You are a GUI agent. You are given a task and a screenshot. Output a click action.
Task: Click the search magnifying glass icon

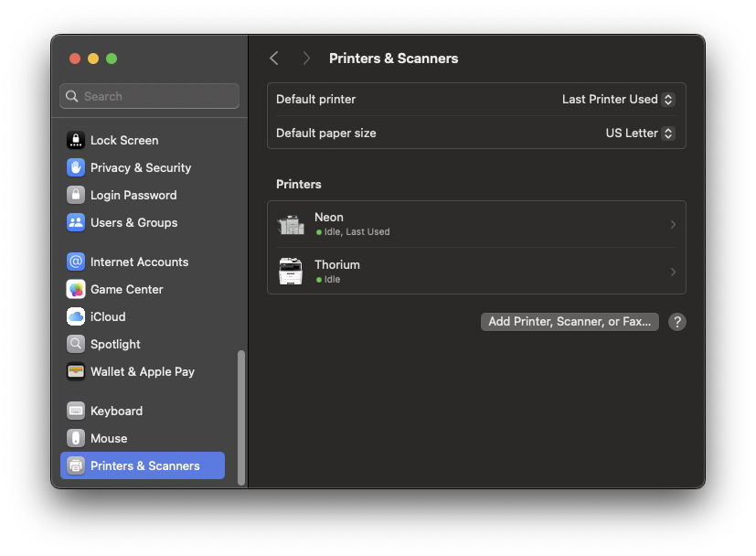72,96
